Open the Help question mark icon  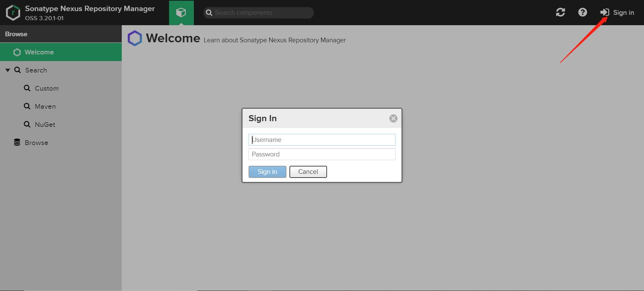pos(583,12)
